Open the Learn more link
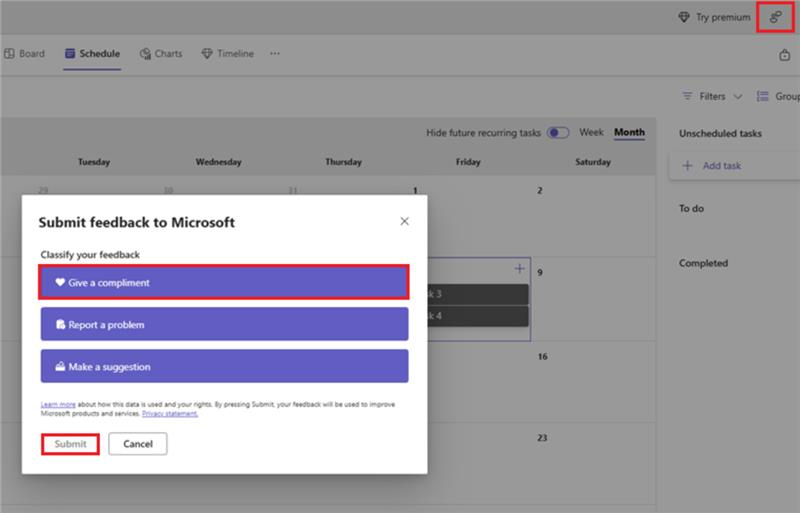Viewport: 800px width, 513px height. 58,404
